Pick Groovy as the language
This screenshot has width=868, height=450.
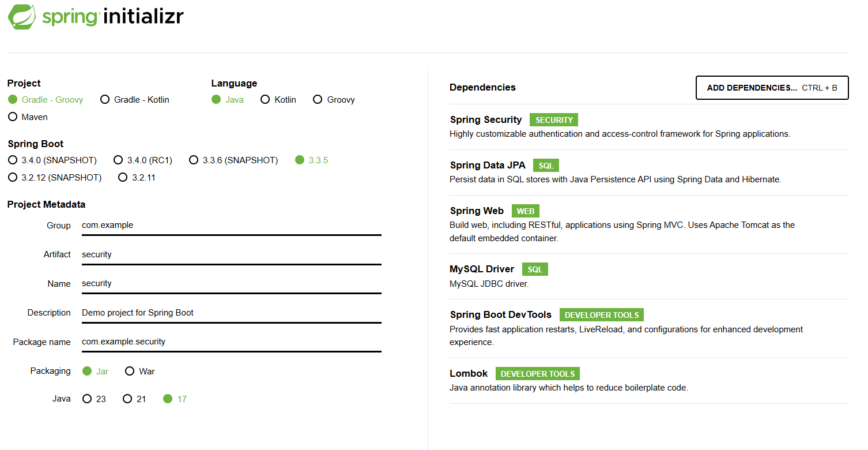(334, 100)
